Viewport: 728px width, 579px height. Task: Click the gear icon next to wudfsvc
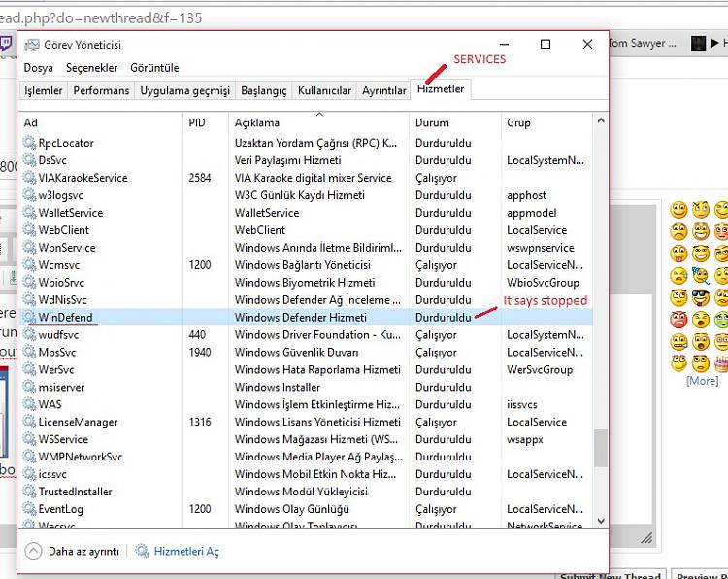click(29, 334)
